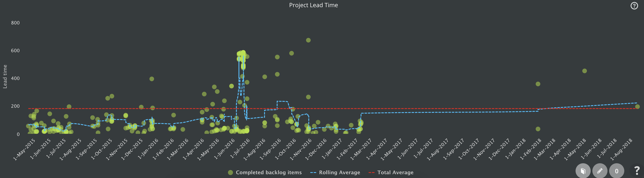The height and width of the screenshot is (178, 644).
Task: Click the Lead time y-axis title
Action: pos(5,76)
